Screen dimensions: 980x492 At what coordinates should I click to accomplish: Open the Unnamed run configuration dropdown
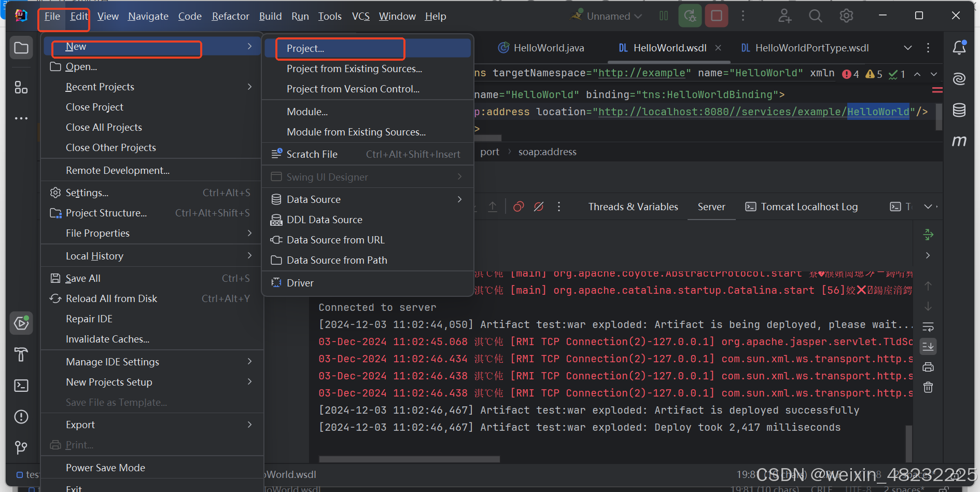pyautogui.click(x=607, y=16)
